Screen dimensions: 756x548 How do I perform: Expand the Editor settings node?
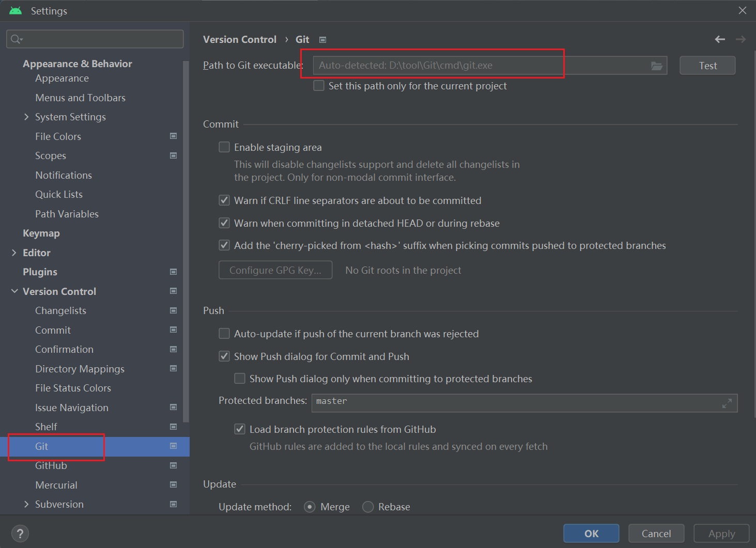coord(14,253)
